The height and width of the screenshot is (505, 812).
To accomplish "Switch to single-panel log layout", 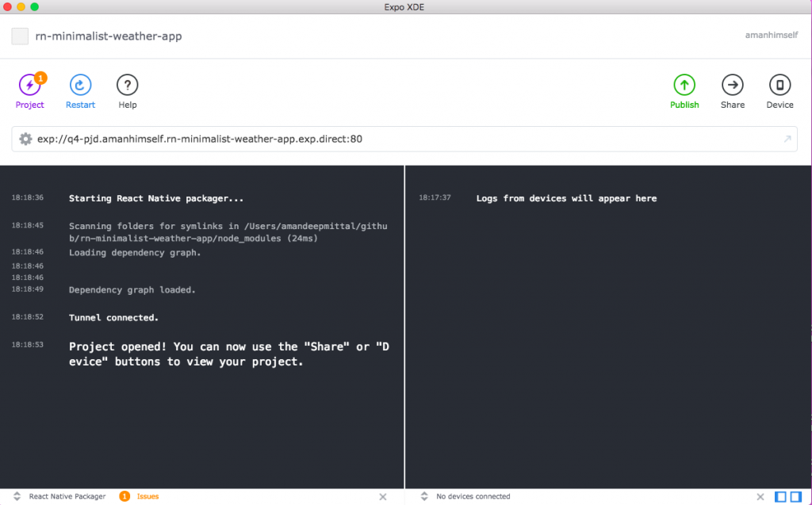I will click(x=780, y=496).
